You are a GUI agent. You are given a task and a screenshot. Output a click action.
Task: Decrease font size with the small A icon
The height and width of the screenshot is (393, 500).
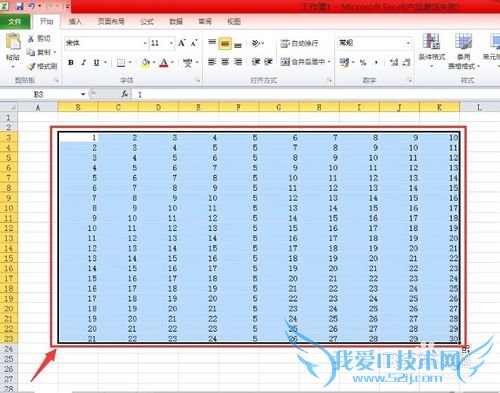194,43
